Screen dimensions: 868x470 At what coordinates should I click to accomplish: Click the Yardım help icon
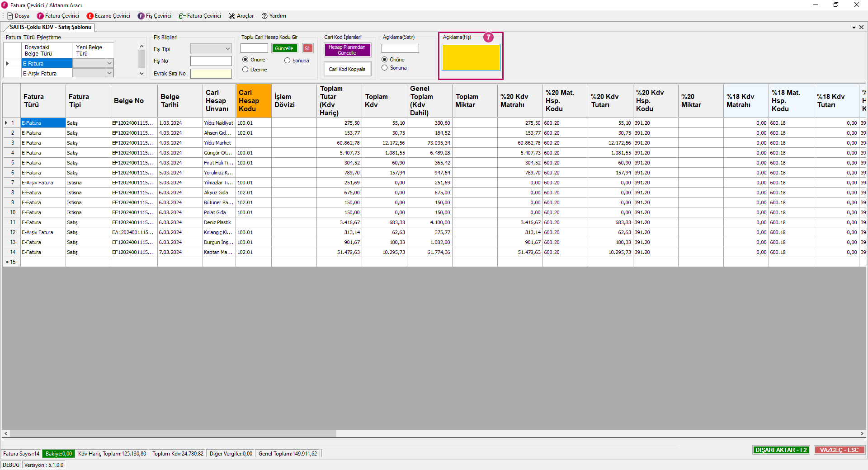click(x=265, y=16)
